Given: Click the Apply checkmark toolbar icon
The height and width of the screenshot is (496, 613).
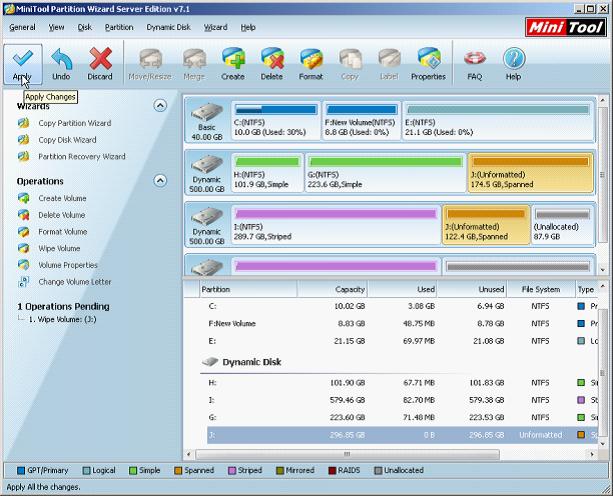Looking at the screenshot, I should [x=23, y=59].
